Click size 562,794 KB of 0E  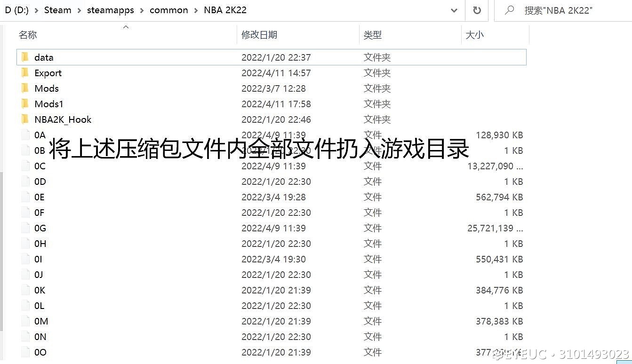[x=499, y=197]
